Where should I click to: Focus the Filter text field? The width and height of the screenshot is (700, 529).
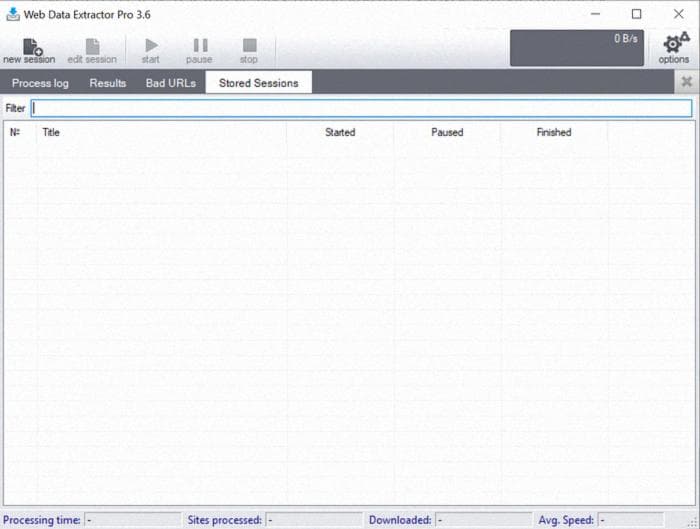point(362,108)
